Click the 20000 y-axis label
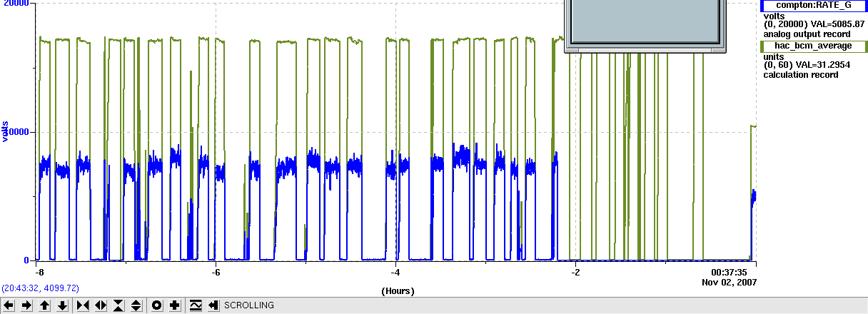Image resolution: width=868 pixels, height=314 pixels. click(x=16, y=4)
